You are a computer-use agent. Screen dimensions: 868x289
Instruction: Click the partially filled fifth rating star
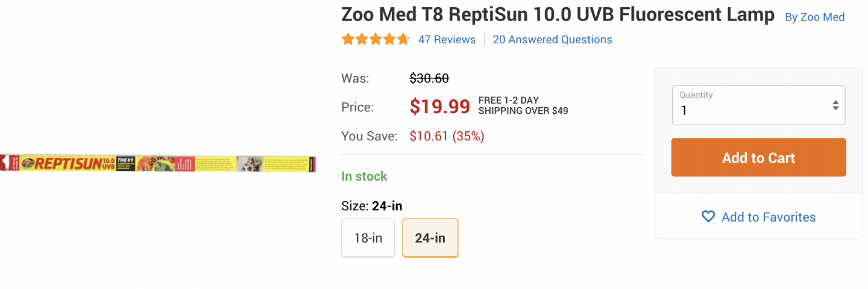[x=403, y=40]
